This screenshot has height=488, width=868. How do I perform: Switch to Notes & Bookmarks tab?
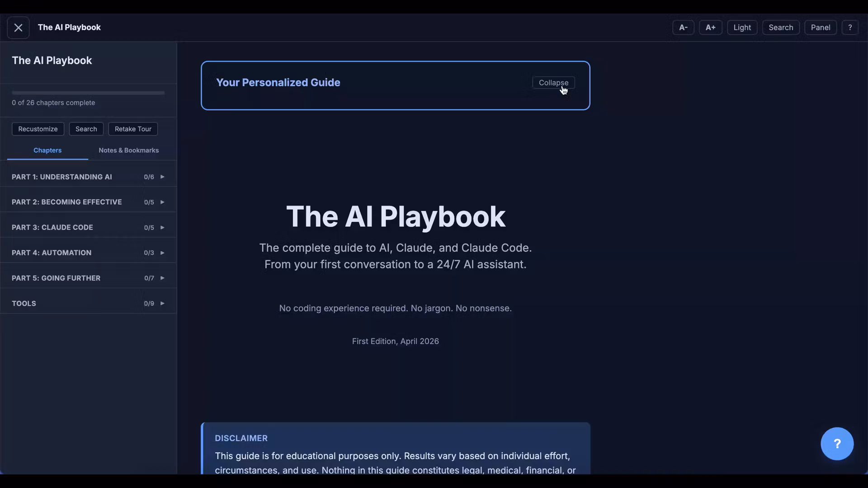(x=129, y=150)
